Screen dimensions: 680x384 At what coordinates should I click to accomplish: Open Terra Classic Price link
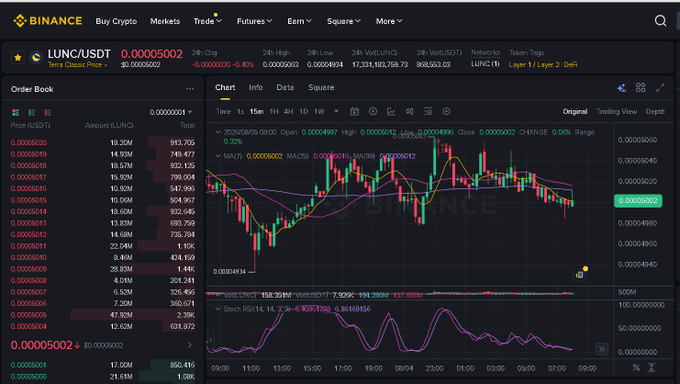[77, 65]
